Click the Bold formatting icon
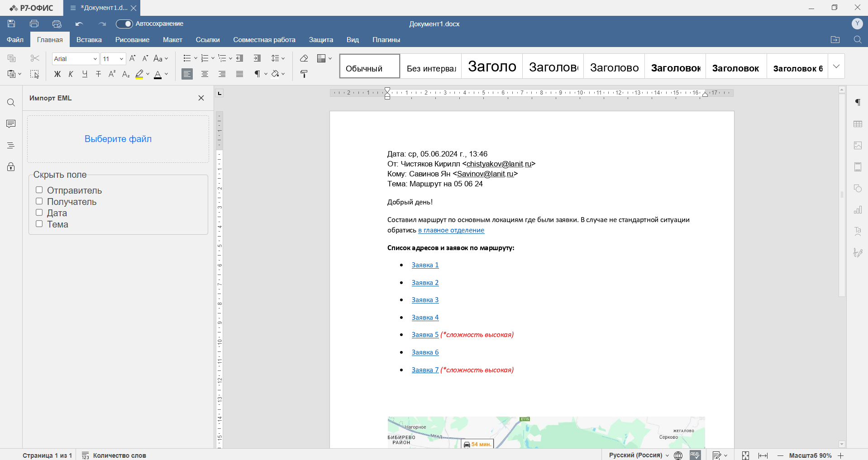 click(x=57, y=74)
